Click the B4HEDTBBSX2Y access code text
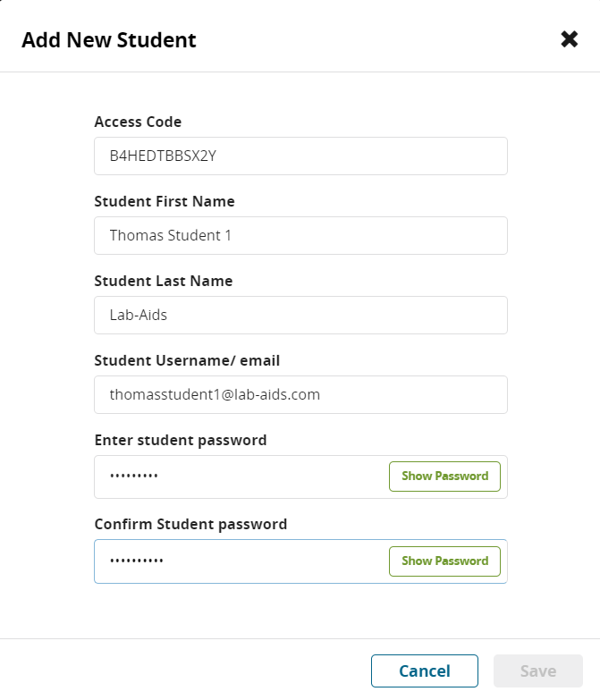The image size is (600, 700). pos(164,156)
